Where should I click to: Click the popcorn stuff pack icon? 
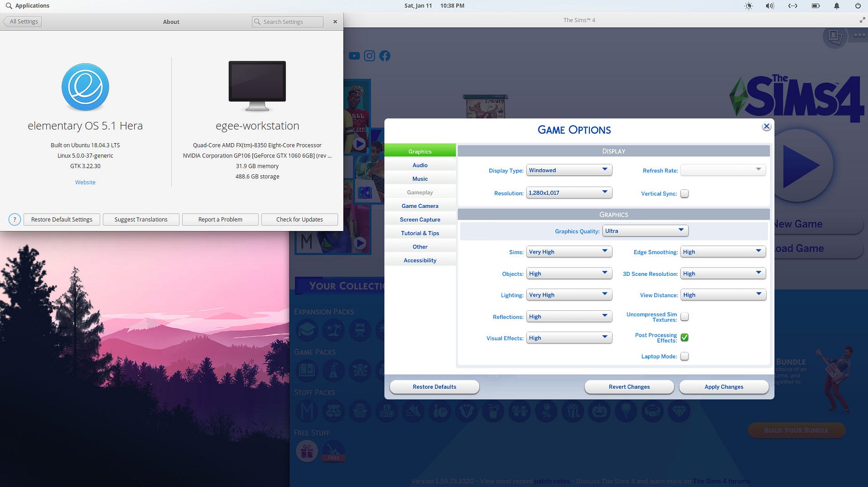[573, 411]
